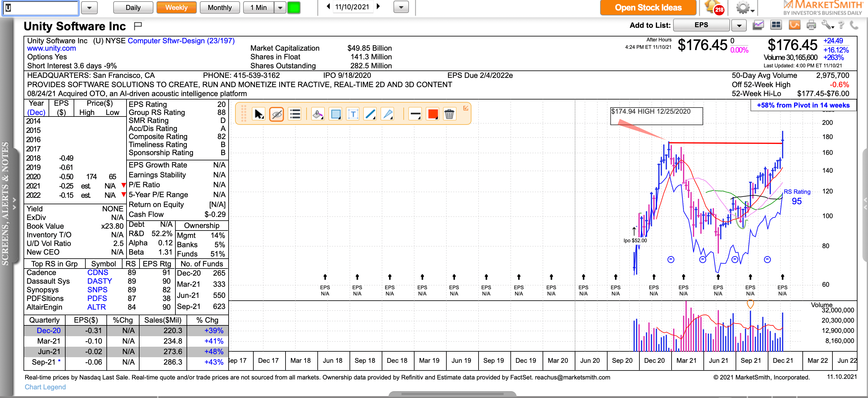Click the Sep-21 quarterly sales 286.3

click(173, 362)
